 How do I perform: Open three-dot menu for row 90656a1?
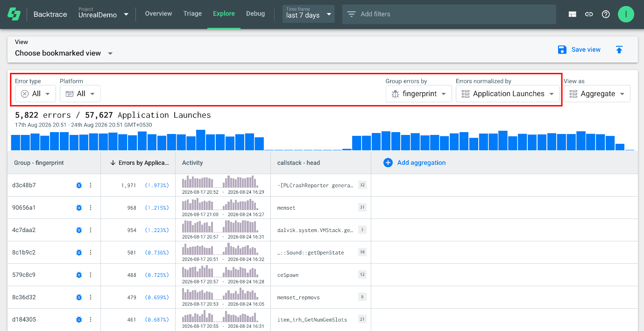tap(91, 208)
